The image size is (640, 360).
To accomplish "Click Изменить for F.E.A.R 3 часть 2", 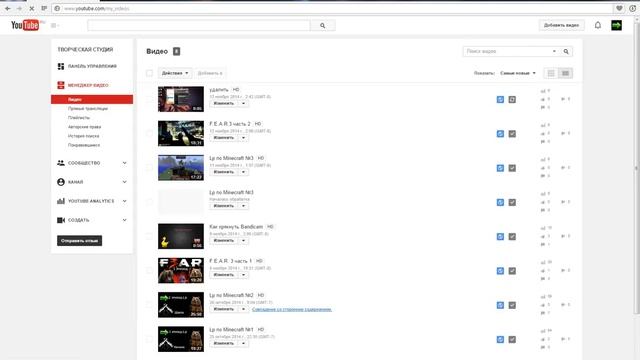I will (224, 138).
